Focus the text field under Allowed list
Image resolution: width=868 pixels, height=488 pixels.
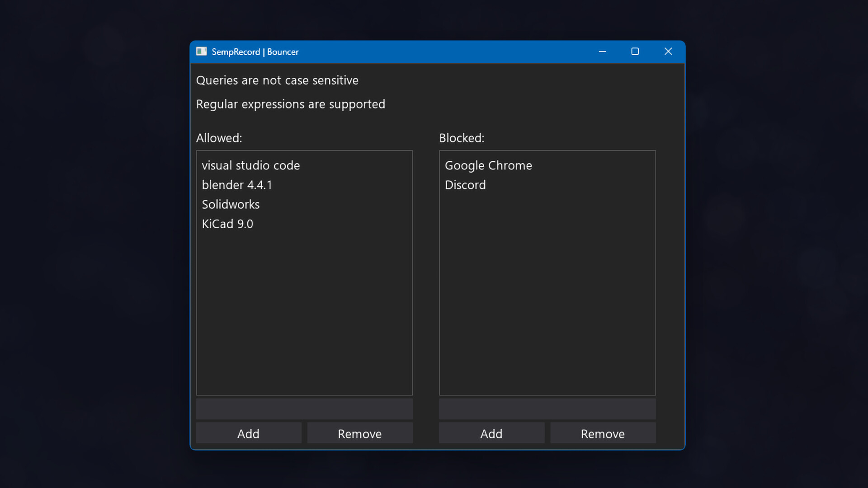(304, 409)
